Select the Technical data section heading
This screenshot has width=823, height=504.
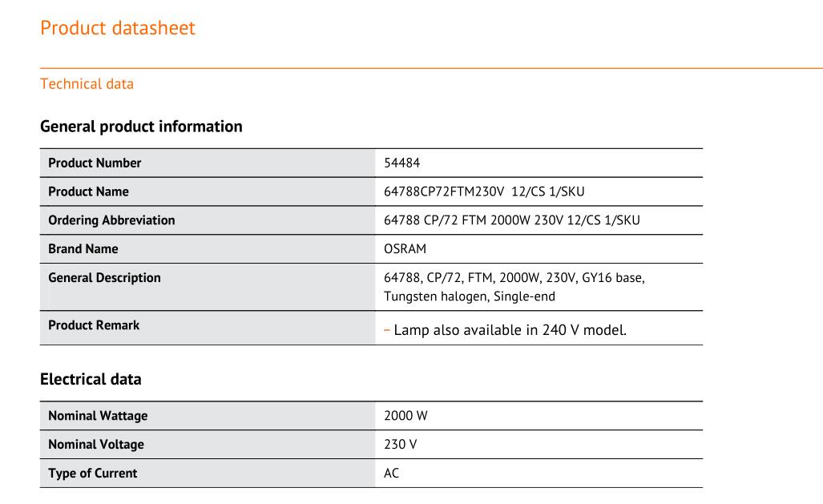point(87,84)
